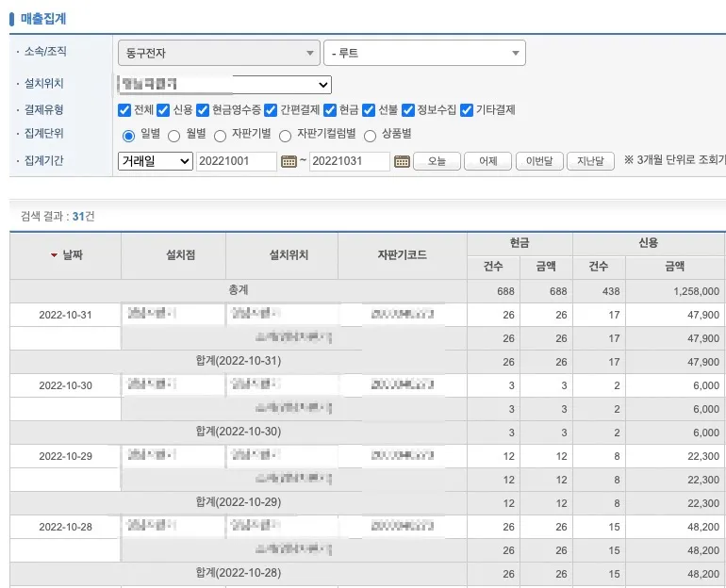Screen dimensions: 726x588
Task: Click the start date field 20221001
Action: pyautogui.click(x=237, y=161)
